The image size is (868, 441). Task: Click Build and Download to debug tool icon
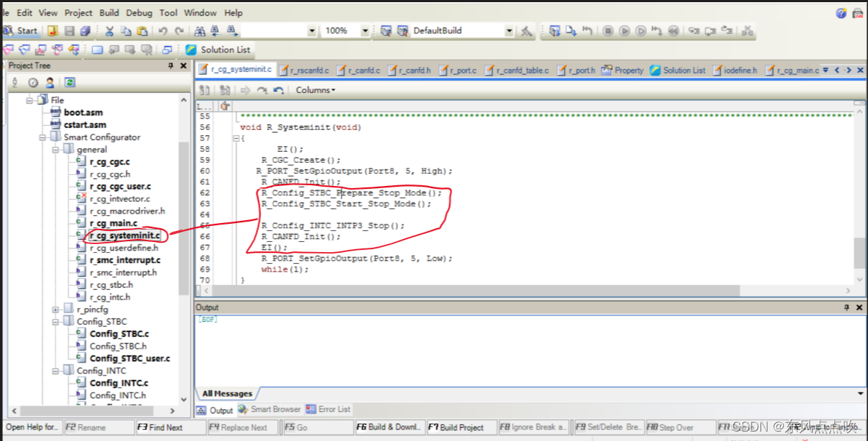[x=555, y=31]
